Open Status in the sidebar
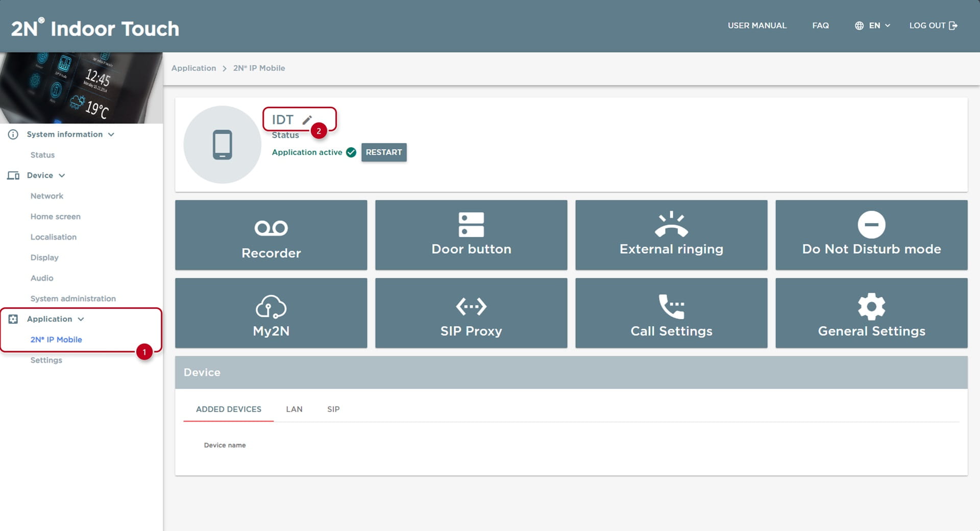 42,155
